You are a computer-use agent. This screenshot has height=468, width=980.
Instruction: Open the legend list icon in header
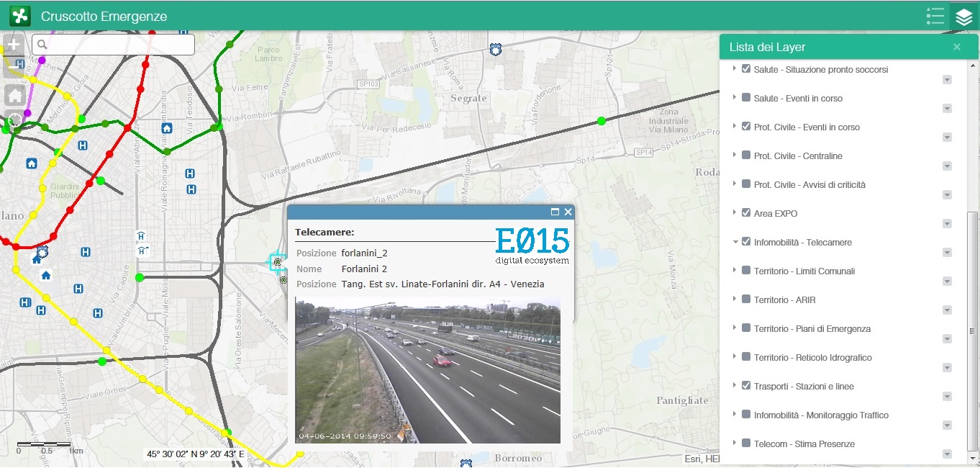tap(935, 17)
